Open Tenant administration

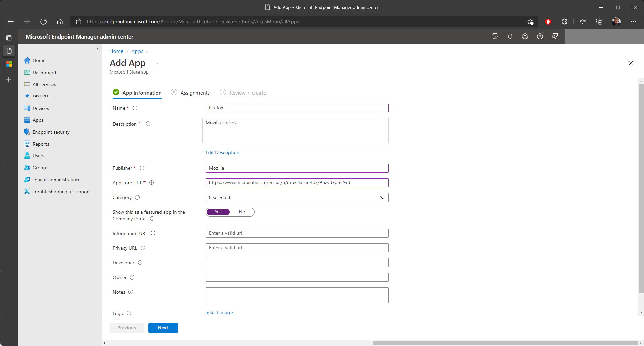click(x=56, y=180)
